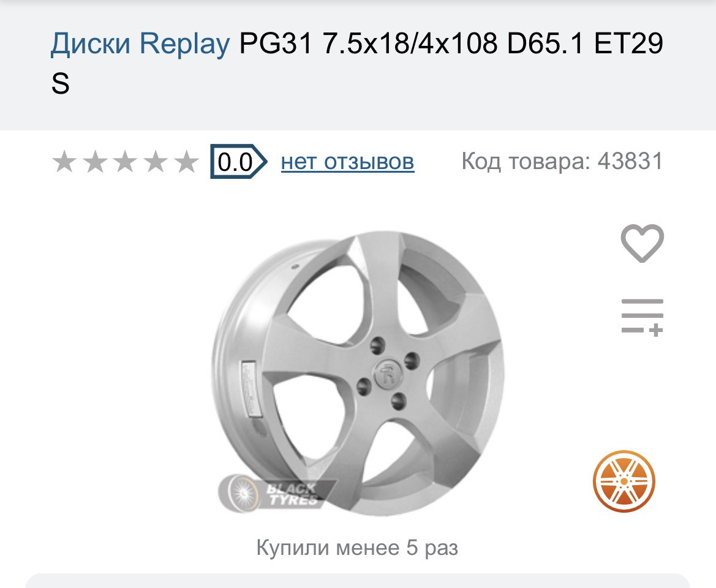Select the second rating star
Image resolution: width=716 pixels, height=588 pixels.
[94, 162]
